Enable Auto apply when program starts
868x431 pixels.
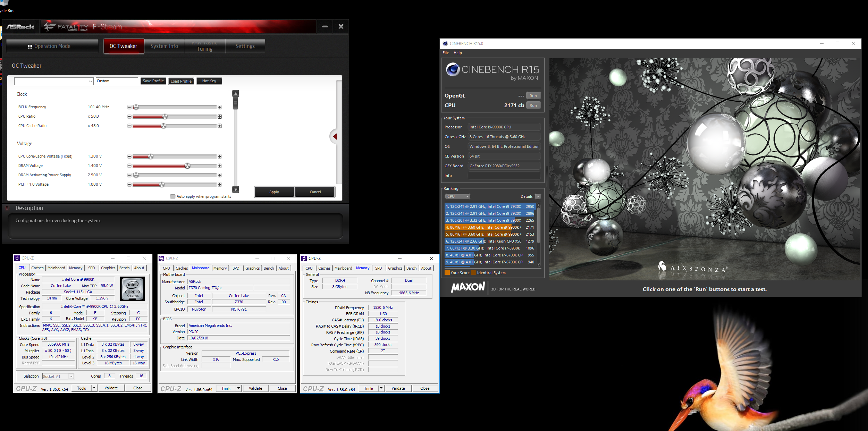[x=173, y=196]
